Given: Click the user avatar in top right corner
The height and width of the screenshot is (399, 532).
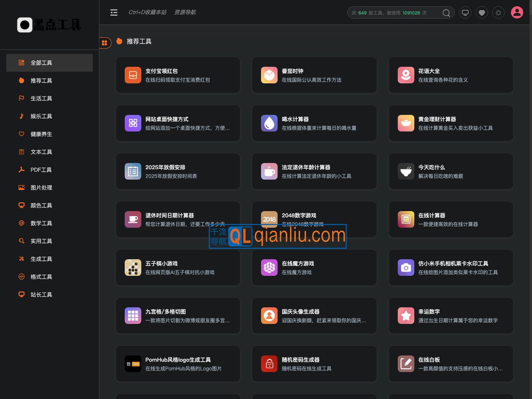Looking at the screenshot, I should 517,12.
